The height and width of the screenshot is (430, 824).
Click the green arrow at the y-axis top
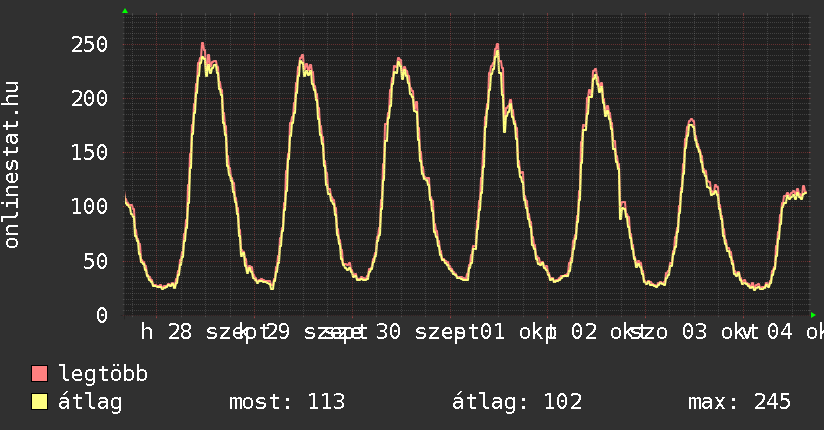pyautogui.click(x=125, y=11)
